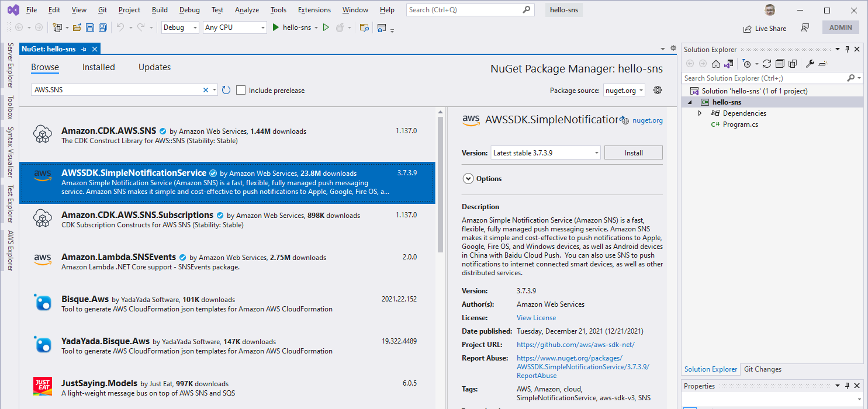
Task: Start debugging with green hello-sns play button
Action: tap(291, 27)
